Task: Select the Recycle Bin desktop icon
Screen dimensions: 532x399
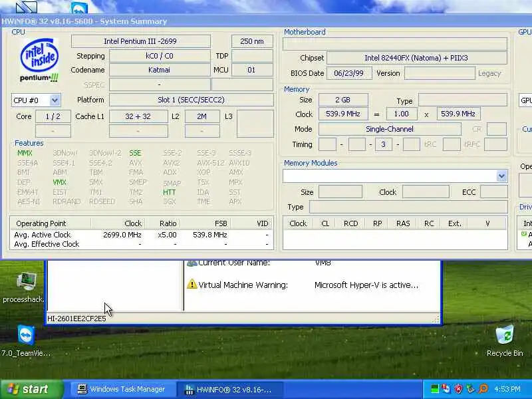Action: pos(505,335)
